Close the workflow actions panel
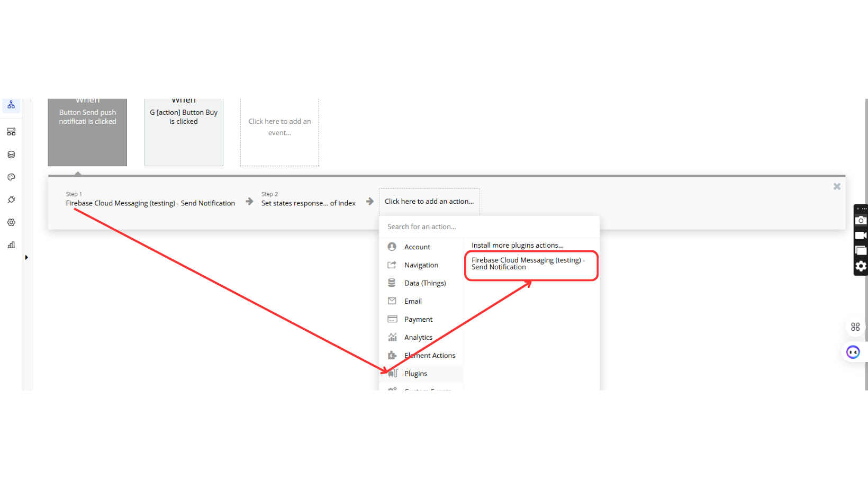Viewport: 868px width, 489px height. (x=837, y=186)
